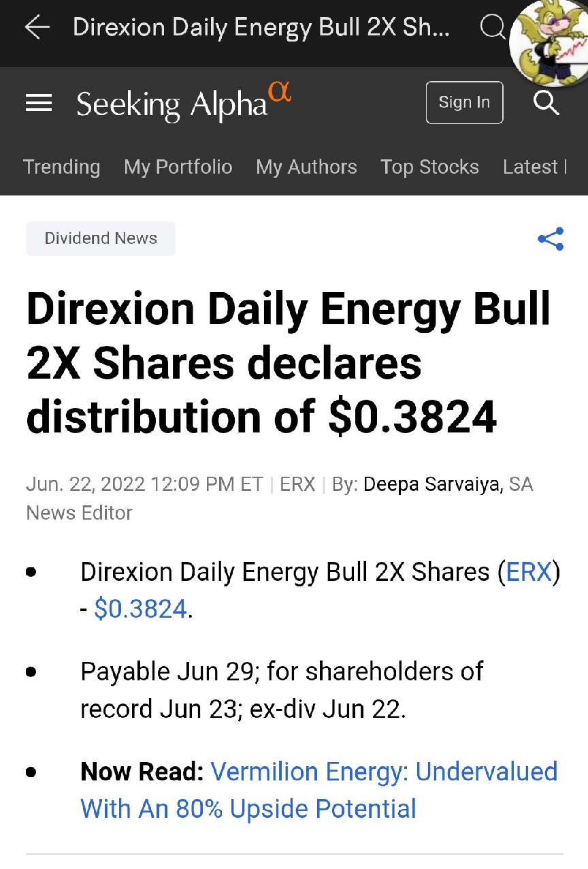
Task: Open the Latest tab
Action: [534, 167]
